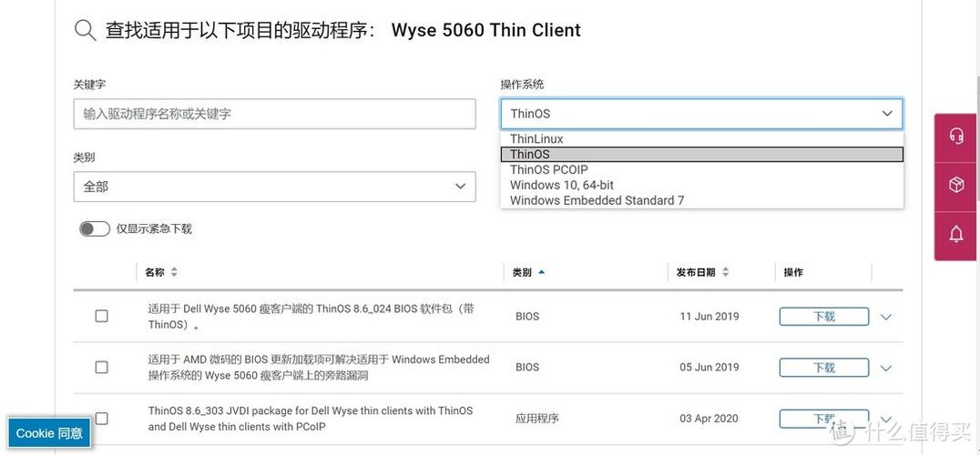Open the headset support icon
Viewport: 980px width, 455px height.
955,136
